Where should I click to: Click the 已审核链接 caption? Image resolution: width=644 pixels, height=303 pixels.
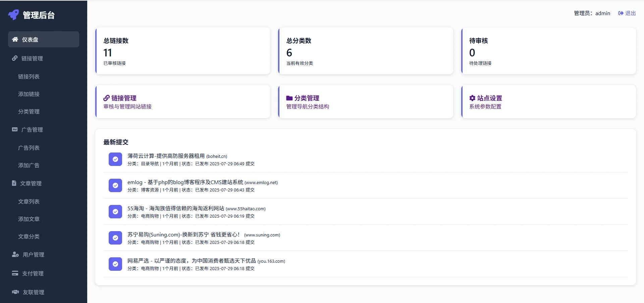[x=114, y=63]
